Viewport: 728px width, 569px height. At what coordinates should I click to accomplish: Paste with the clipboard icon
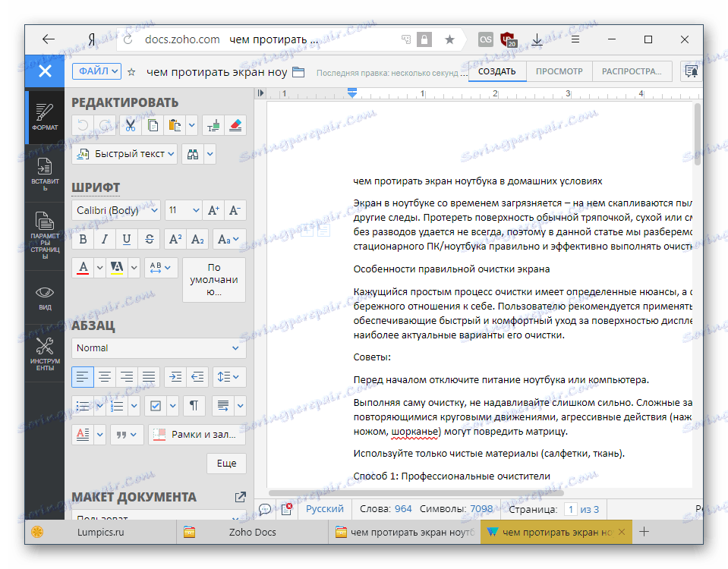point(175,125)
